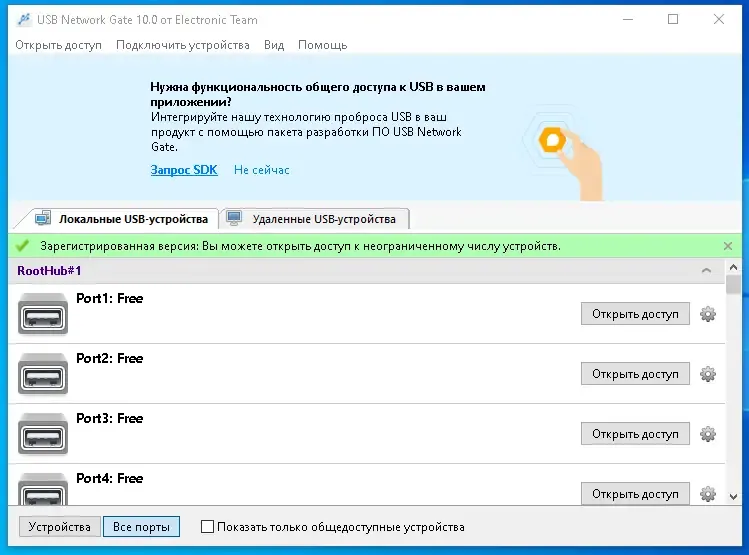Select the Port1 USB port icon
Screen dimensions: 749x555
click(x=43, y=314)
